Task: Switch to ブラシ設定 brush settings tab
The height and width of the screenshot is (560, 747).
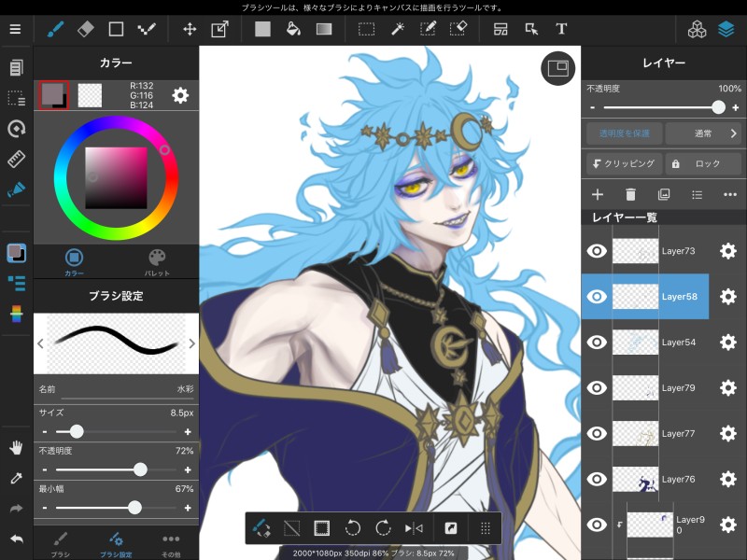Action: (116, 545)
